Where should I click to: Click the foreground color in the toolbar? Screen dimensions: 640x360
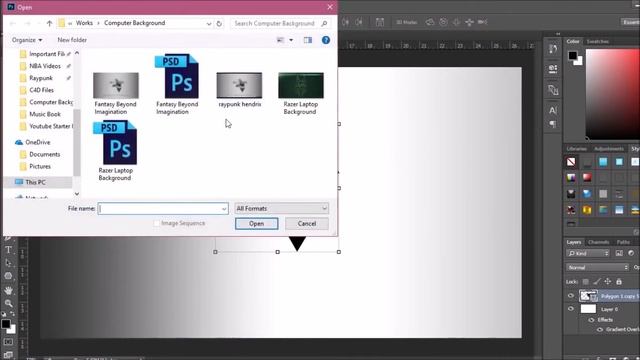[x=6, y=324]
